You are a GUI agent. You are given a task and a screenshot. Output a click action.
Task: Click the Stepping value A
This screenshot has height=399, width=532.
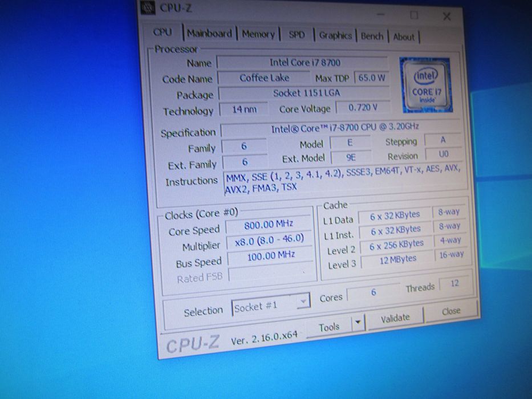pos(442,140)
